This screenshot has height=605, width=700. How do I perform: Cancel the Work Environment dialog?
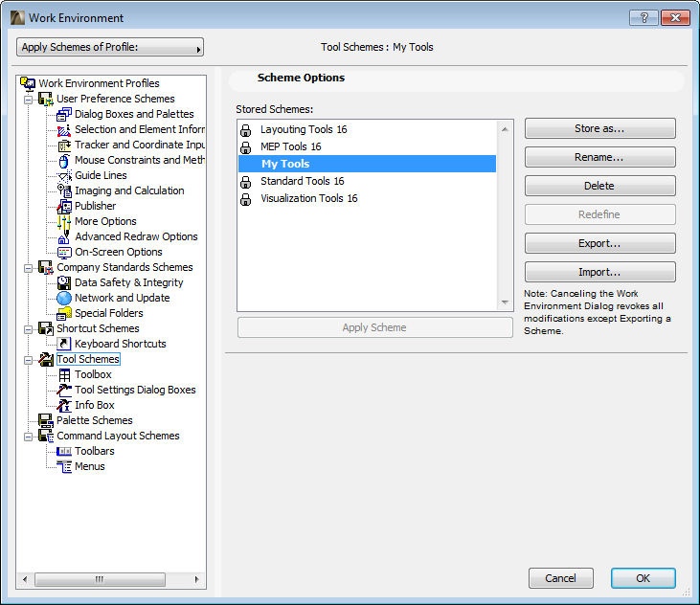click(561, 578)
